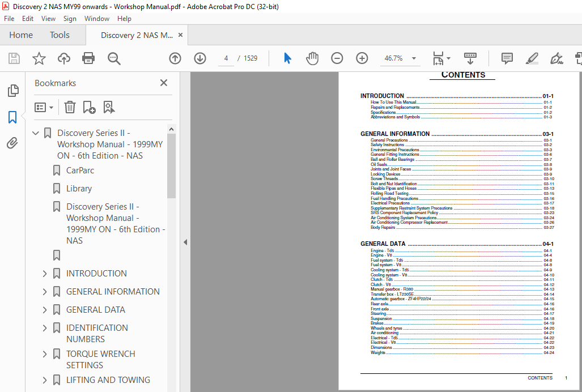This screenshot has width=582, height=392.
Task: Toggle the Bookmarks panel icon
Action: (12, 117)
